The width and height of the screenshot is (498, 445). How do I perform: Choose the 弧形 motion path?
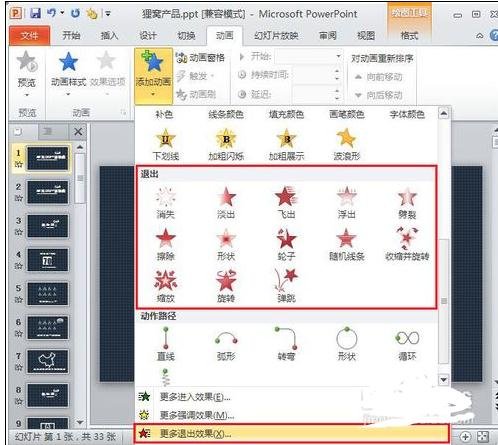tap(226, 344)
